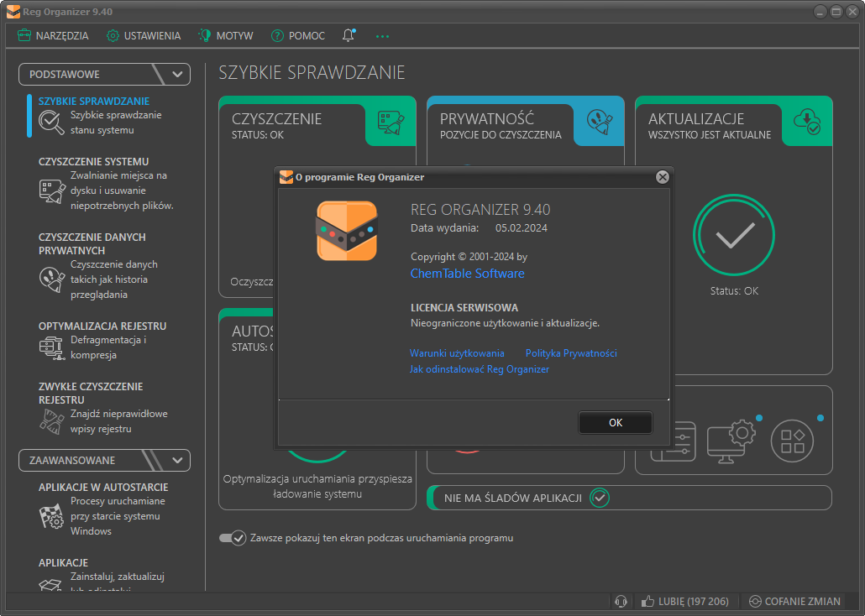865x616 pixels.
Task: Open Cofanie zmian undo center
Action: (794, 601)
